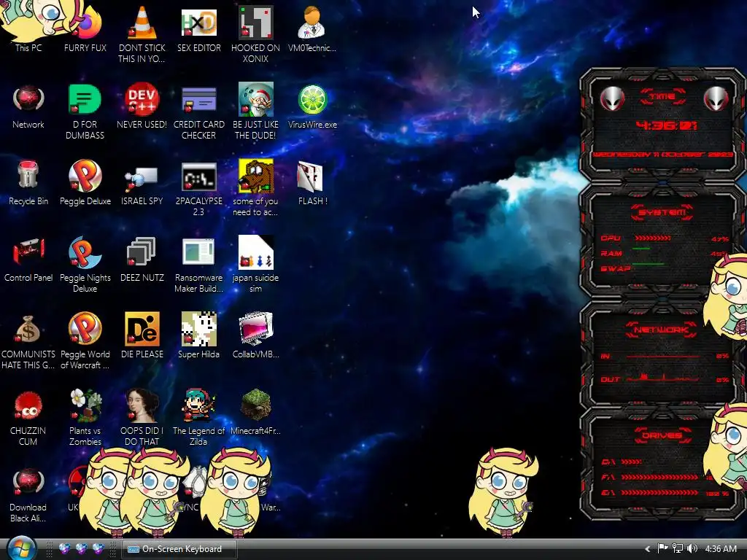Show calendar from 4:36 AM clock
The image size is (747, 560).
point(720,549)
